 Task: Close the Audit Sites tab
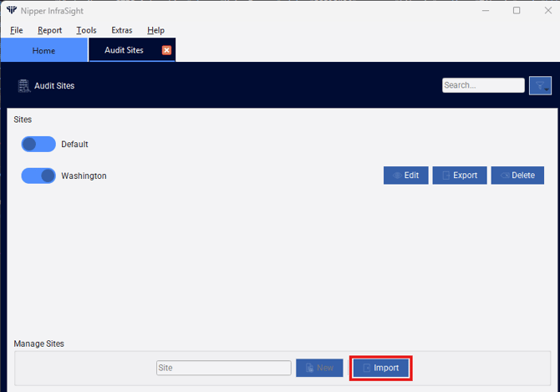[166, 50]
